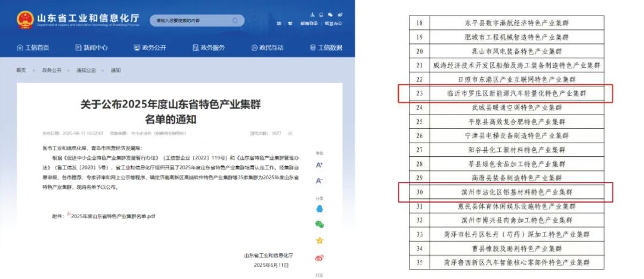This screenshot has width=644, height=279.
Task: Select row 20 乳山市风电装备特色产业集群
Action: 506,51
